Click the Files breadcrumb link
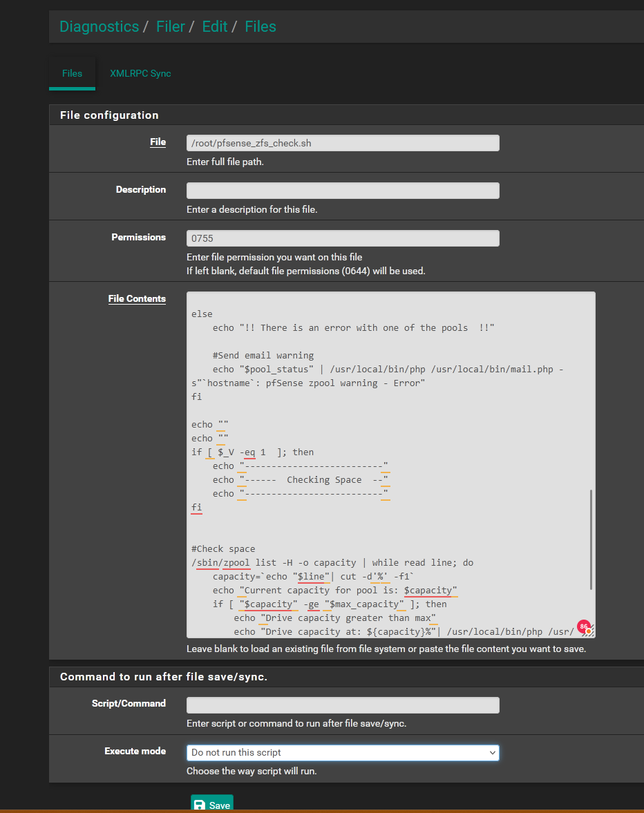644x813 pixels. click(261, 26)
